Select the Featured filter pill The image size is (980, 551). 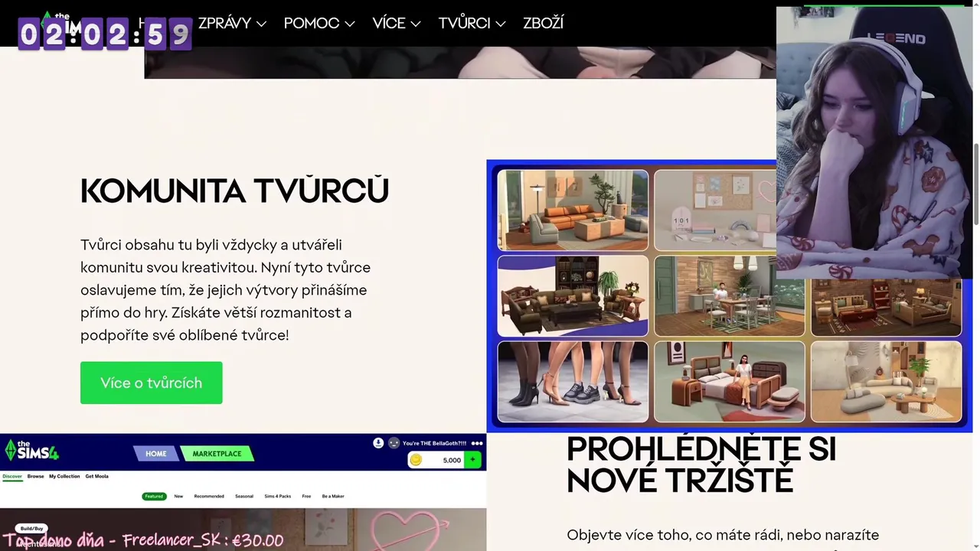(154, 496)
